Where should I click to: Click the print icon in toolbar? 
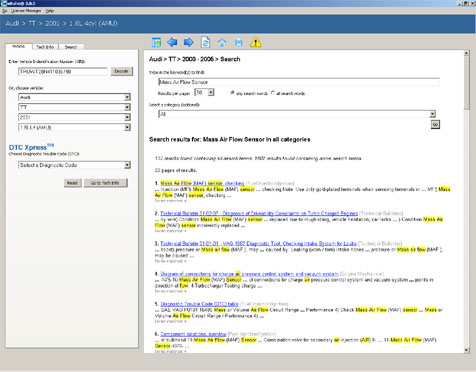(239, 42)
